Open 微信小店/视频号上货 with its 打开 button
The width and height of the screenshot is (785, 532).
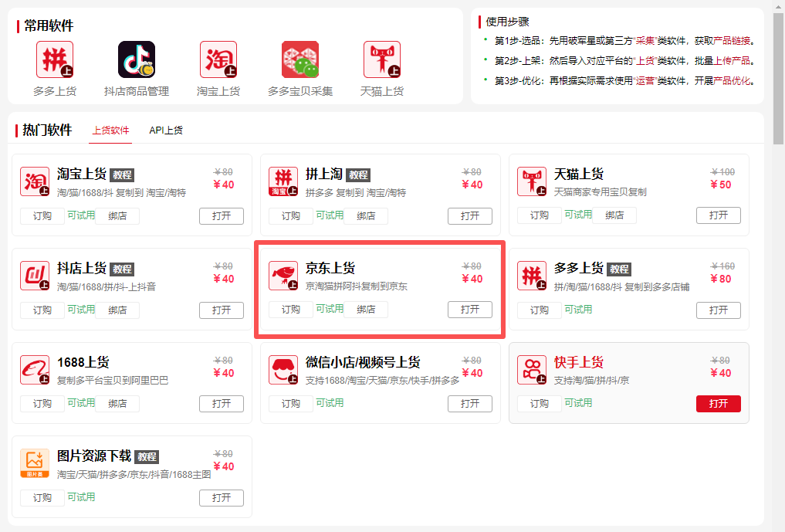click(469, 404)
